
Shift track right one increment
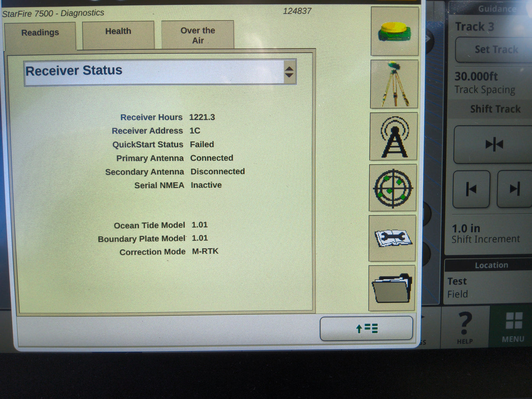pyautogui.click(x=515, y=189)
